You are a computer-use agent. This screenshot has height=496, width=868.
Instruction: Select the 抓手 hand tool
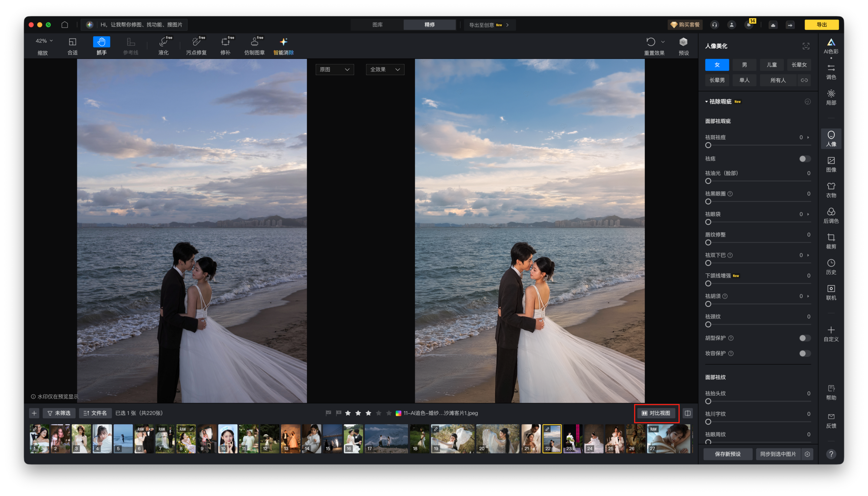[101, 46]
